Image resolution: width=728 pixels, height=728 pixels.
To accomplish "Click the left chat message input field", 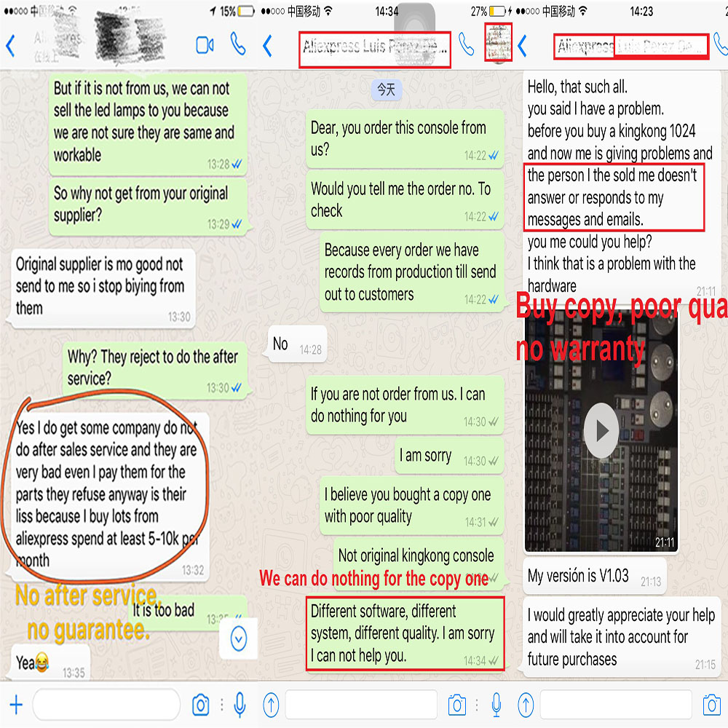I will 106,705.
